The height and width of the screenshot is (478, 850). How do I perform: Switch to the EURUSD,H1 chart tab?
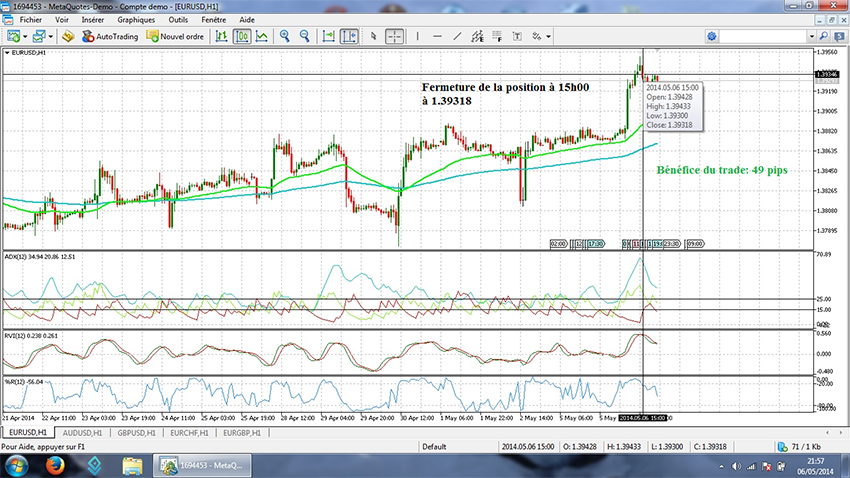28,432
